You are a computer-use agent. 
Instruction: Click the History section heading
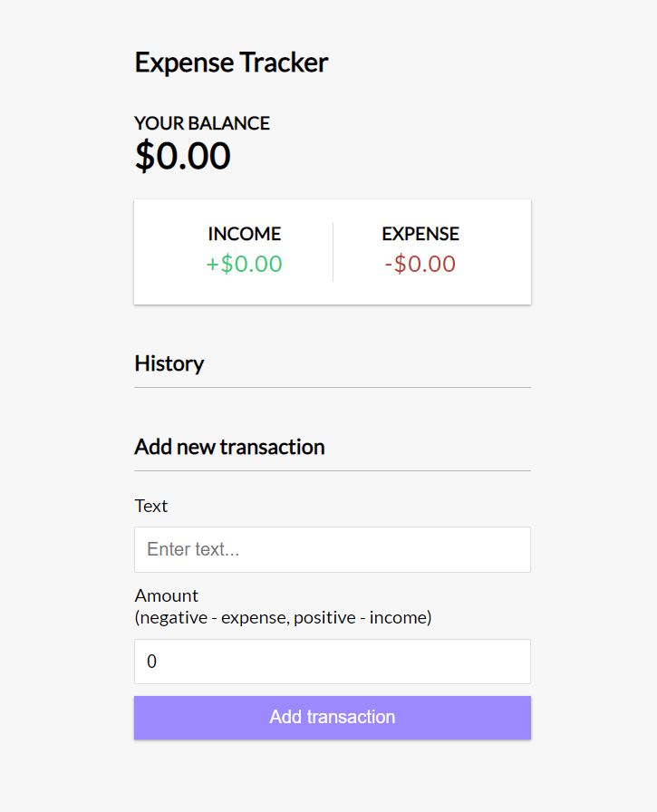[x=169, y=363]
